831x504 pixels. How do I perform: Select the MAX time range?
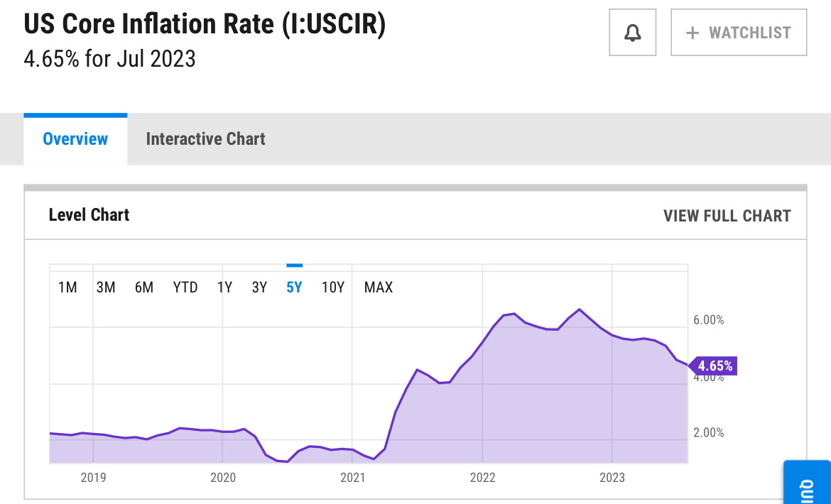[x=378, y=287]
